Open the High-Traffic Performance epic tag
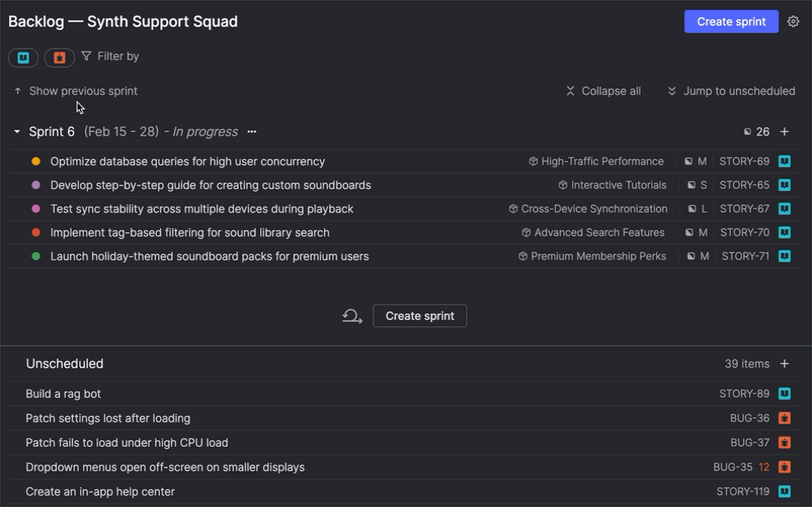This screenshot has width=812, height=507. (596, 162)
